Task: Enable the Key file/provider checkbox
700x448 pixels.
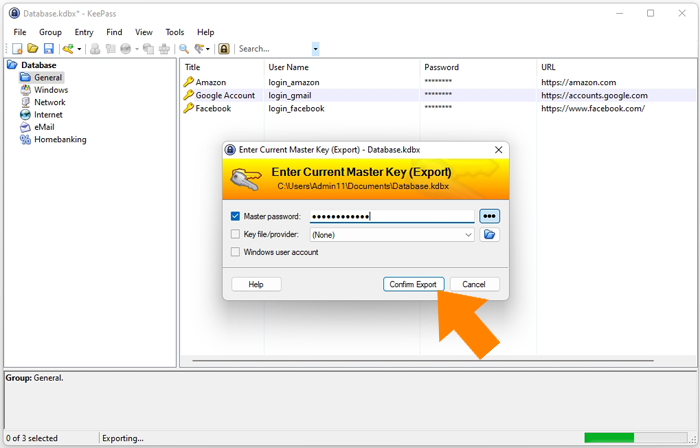Action: pos(235,235)
